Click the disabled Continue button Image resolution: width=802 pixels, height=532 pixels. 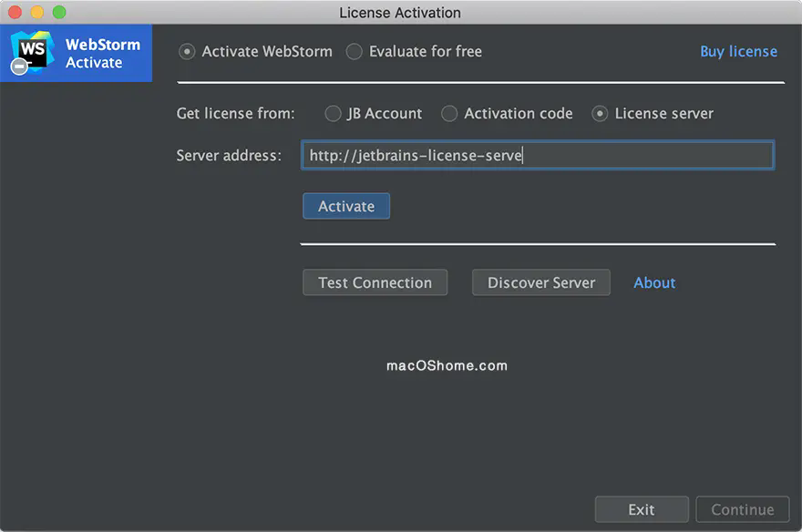[742, 509]
